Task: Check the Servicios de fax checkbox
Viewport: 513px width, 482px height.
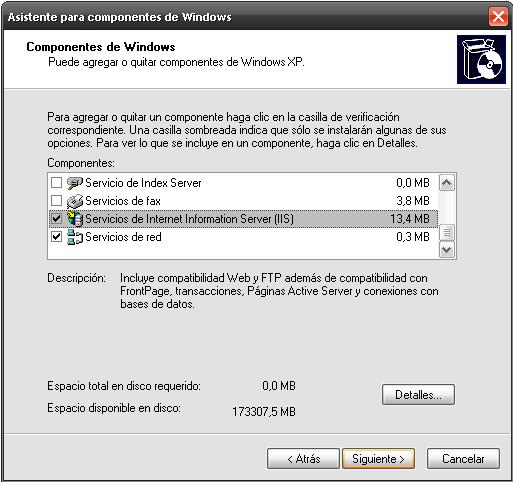Action: (56, 201)
